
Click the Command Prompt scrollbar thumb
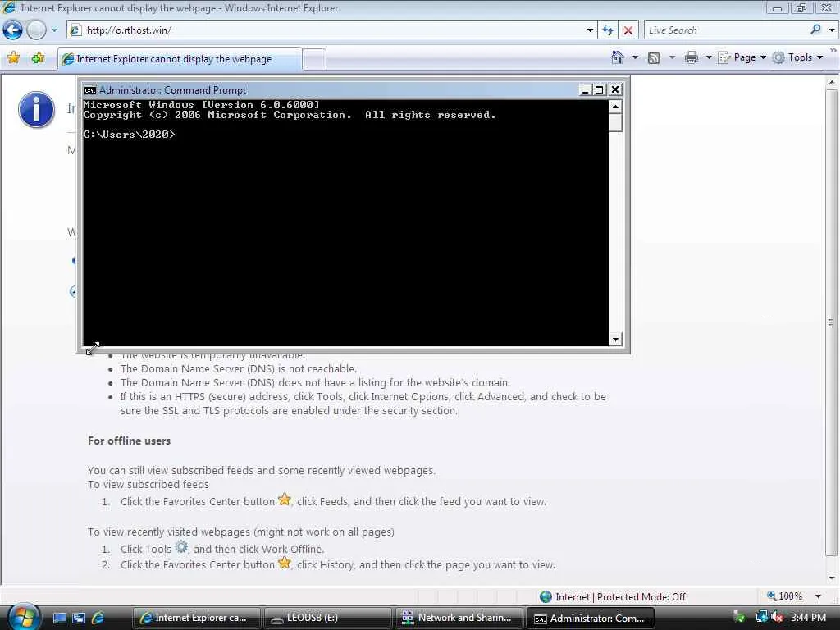tap(615, 122)
